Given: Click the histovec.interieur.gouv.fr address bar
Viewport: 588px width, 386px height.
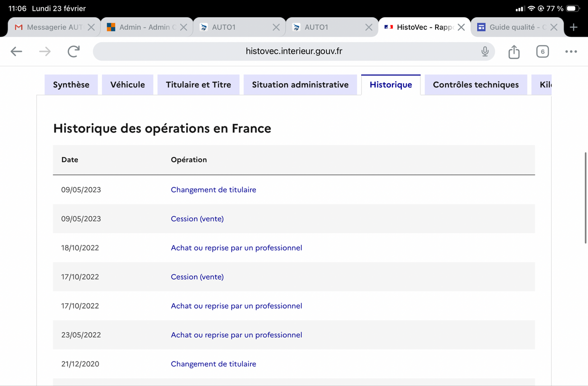Looking at the screenshot, I should point(294,51).
